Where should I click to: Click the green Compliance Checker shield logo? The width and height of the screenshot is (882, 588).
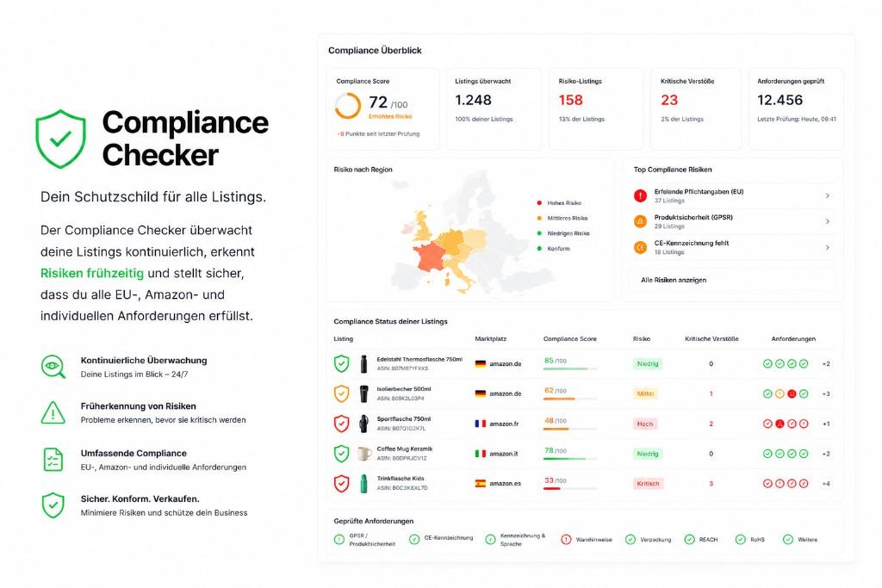[x=61, y=139]
